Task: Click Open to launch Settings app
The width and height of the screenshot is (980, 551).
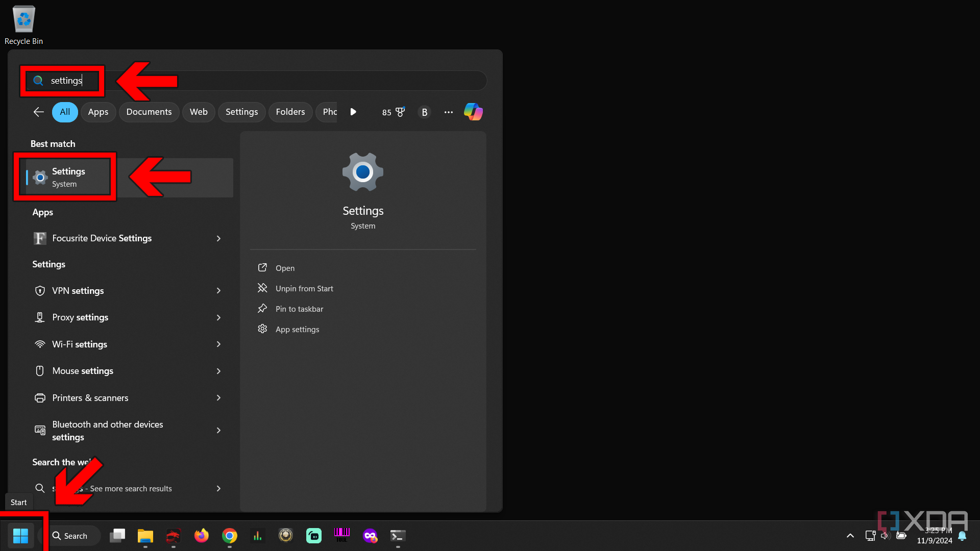Action: 284,268
